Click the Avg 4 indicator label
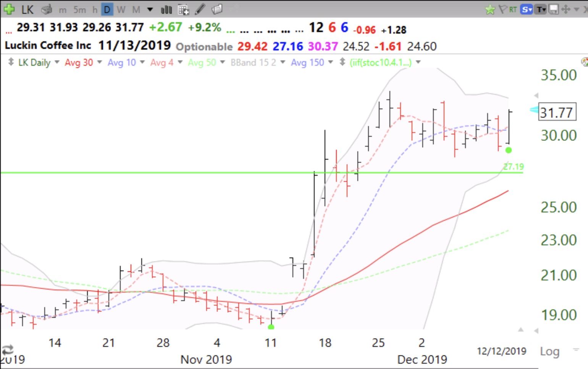The height and width of the screenshot is (369, 588). pyautogui.click(x=162, y=62)
